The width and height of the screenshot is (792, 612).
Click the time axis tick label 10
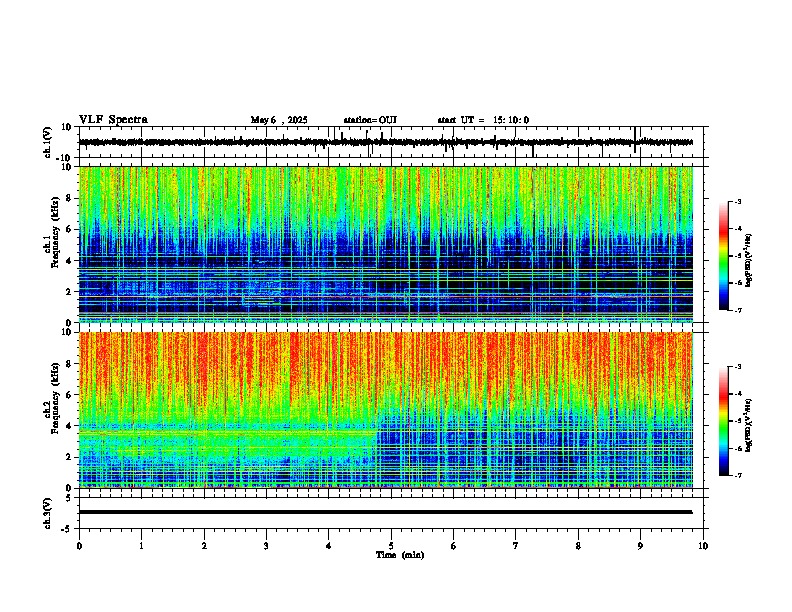[703, 546]
